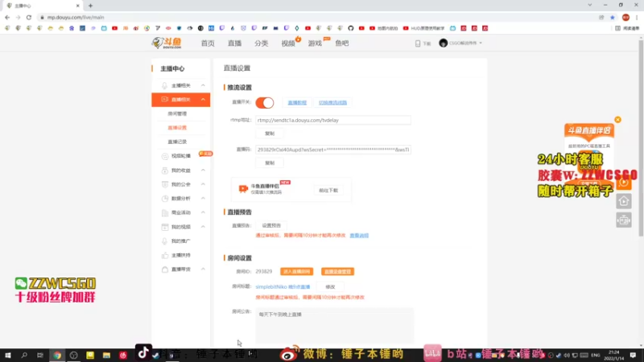Click the floating home icon on the right
644x362 pixels.
[x=623, y=201]
